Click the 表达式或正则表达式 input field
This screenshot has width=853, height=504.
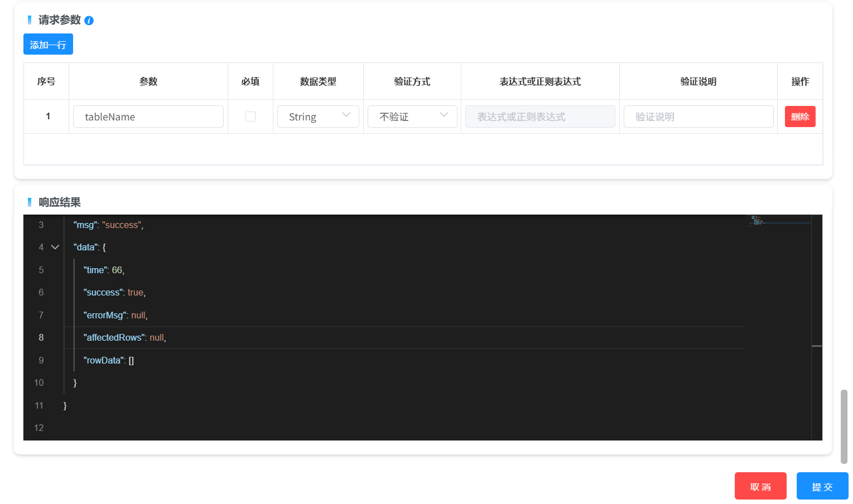click(x=539, y=117)
